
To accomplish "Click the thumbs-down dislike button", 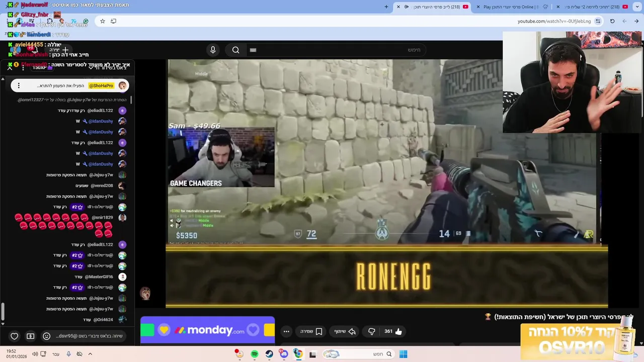I will 372,331.
